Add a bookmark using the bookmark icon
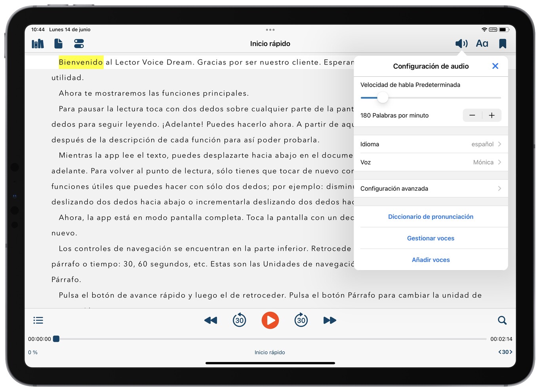541x392 pixels. (503, 44)
